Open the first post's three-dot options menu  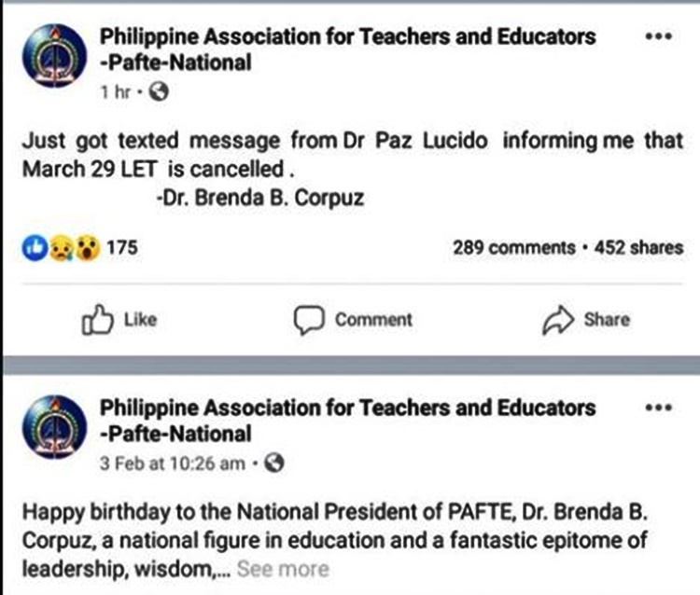[659, 36]
